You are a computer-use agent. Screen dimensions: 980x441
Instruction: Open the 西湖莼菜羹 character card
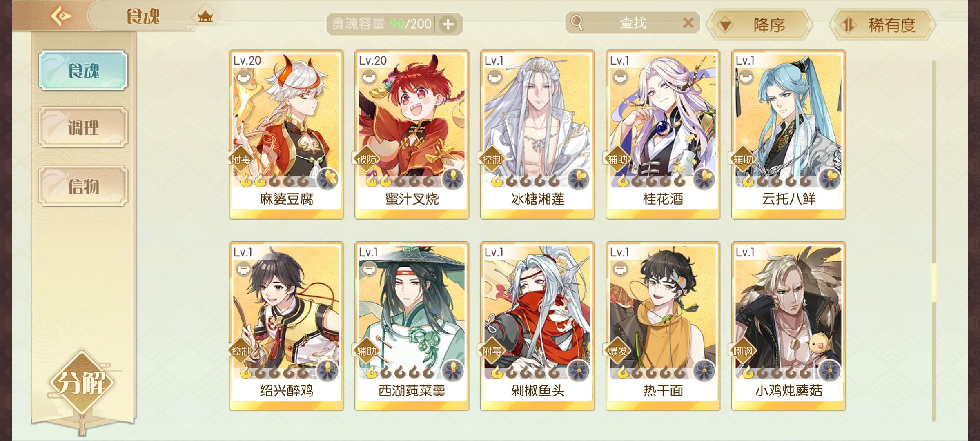pos(412,326)
